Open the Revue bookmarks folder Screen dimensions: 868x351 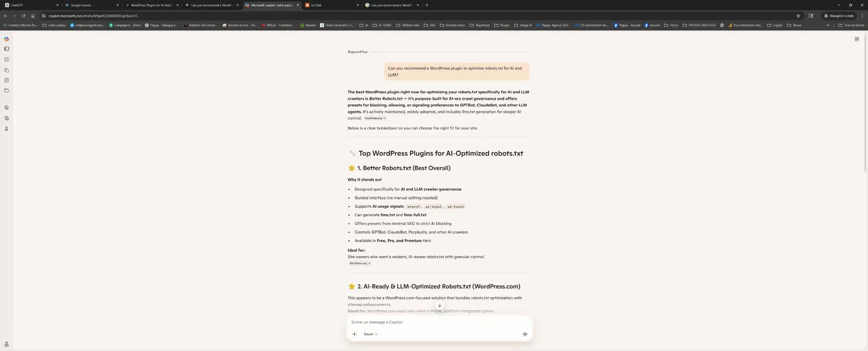(794, 25)
